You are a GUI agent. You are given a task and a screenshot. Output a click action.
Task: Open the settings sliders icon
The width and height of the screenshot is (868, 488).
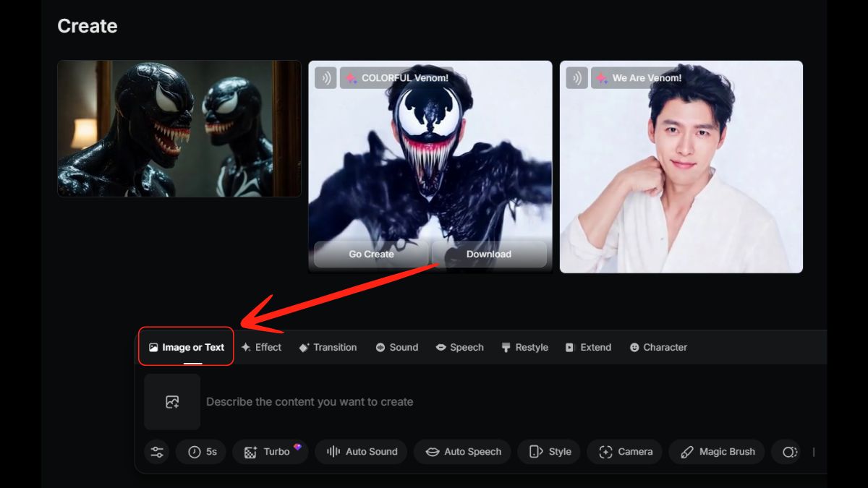click(x=157, y=452)
